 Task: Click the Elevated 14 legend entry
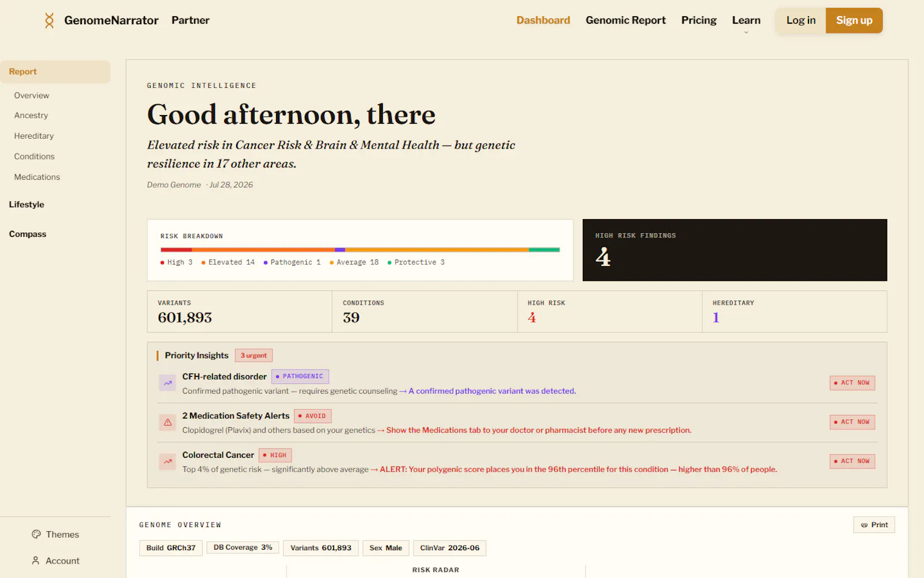(x=228, y=262)
